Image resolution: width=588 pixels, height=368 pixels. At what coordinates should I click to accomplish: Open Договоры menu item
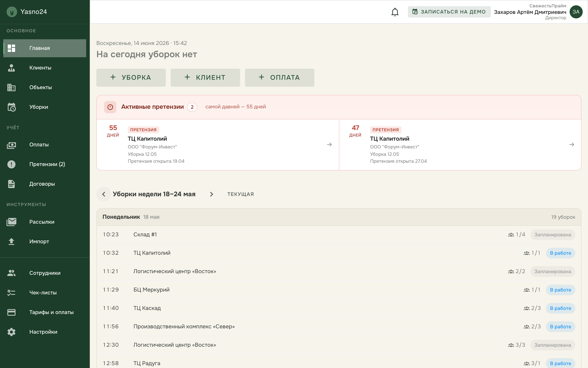[x=45, y=184]
